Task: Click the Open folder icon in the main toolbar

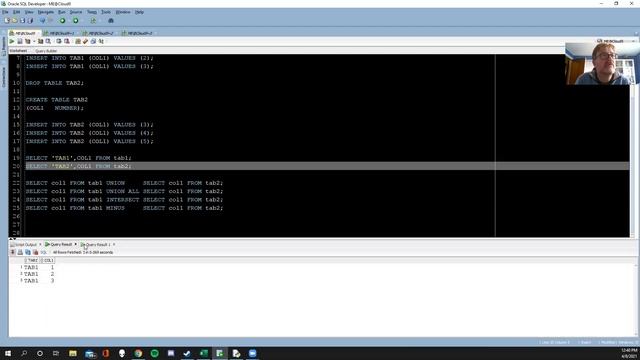Action: click(x=15, y=21)
